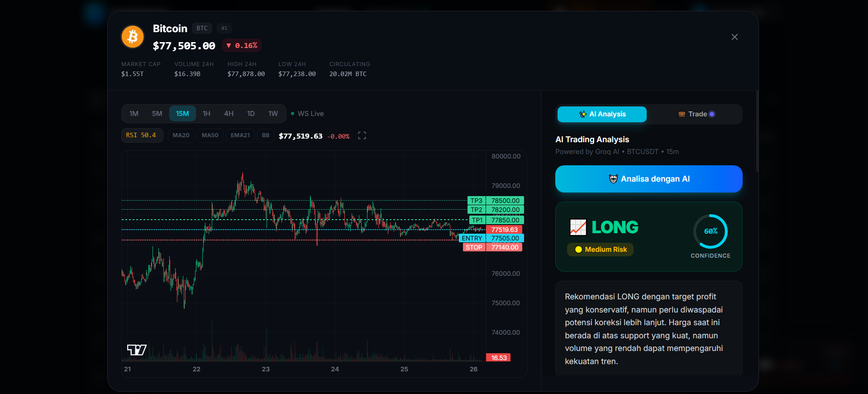Viewport: 868px width, 394px height.
Task: Select the 5M timeframe
Action: 157,114
